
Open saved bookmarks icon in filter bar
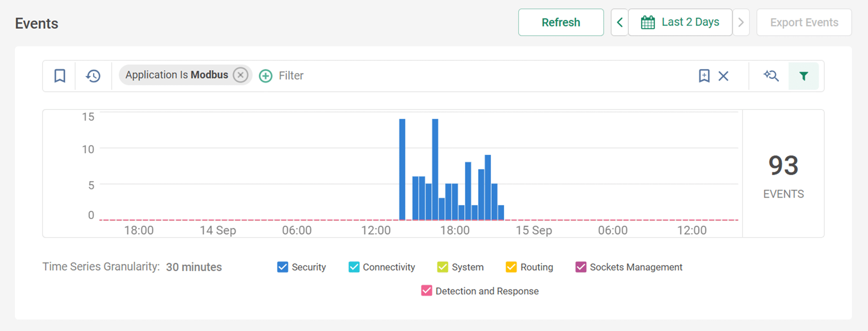coord(60,76)
